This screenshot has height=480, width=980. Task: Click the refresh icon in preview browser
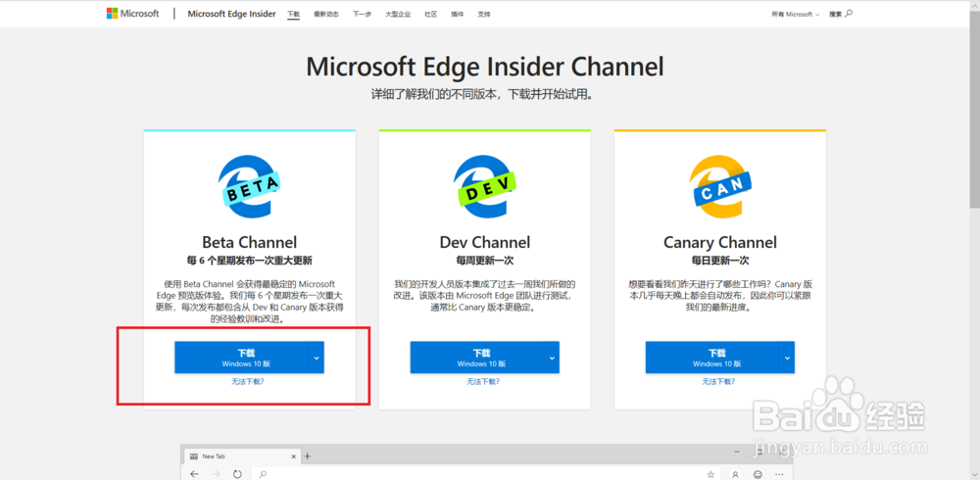click(x=237, y=474)
